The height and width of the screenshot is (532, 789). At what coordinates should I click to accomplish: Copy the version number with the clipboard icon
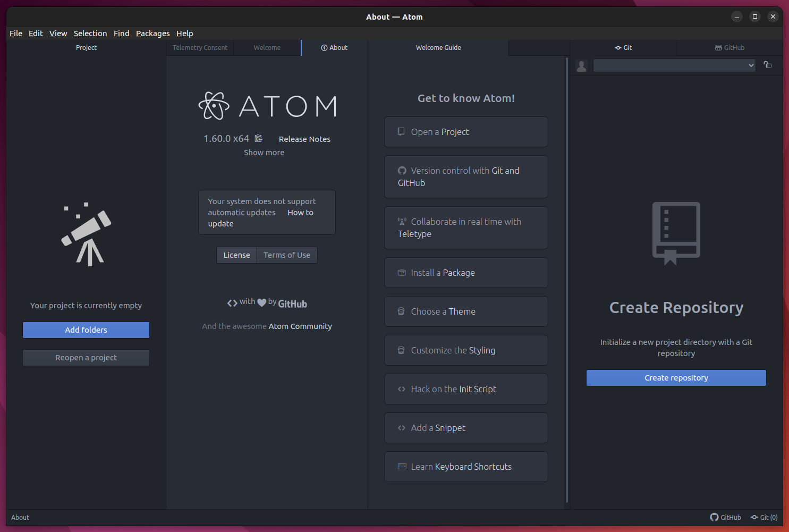[x=258, y=138]
